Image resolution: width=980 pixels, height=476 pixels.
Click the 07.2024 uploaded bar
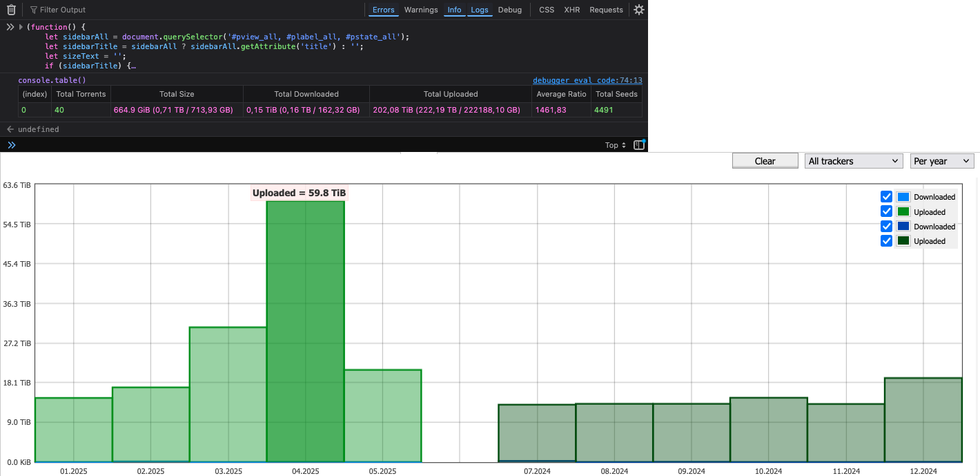pos(537,433)
